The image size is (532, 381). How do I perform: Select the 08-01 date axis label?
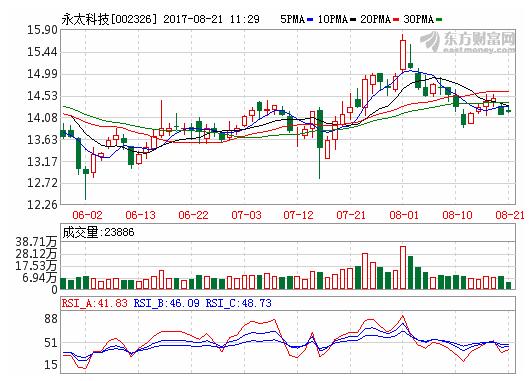click(x=404, y=215)
